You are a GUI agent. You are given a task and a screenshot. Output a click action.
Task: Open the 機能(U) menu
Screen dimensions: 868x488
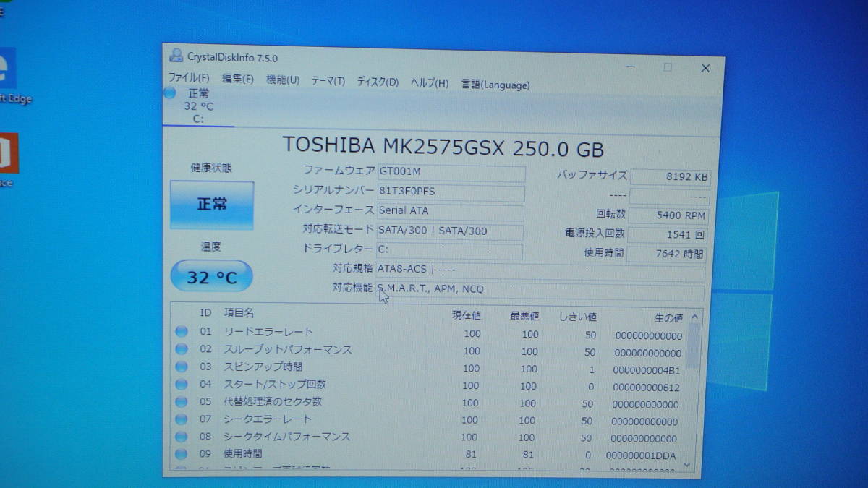283,80
